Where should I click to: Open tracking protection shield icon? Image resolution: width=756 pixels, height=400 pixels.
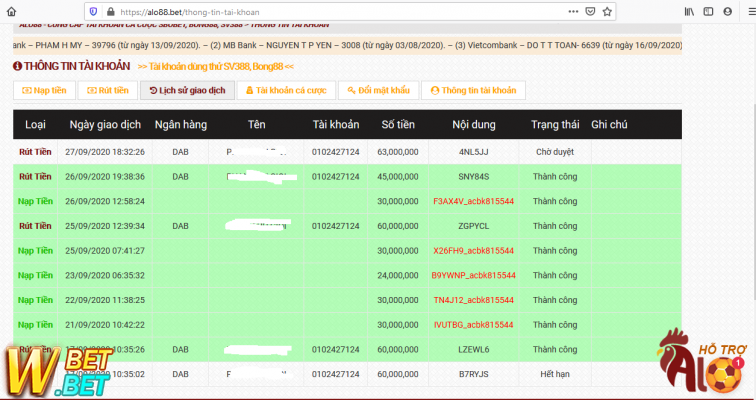pos(94,12)
